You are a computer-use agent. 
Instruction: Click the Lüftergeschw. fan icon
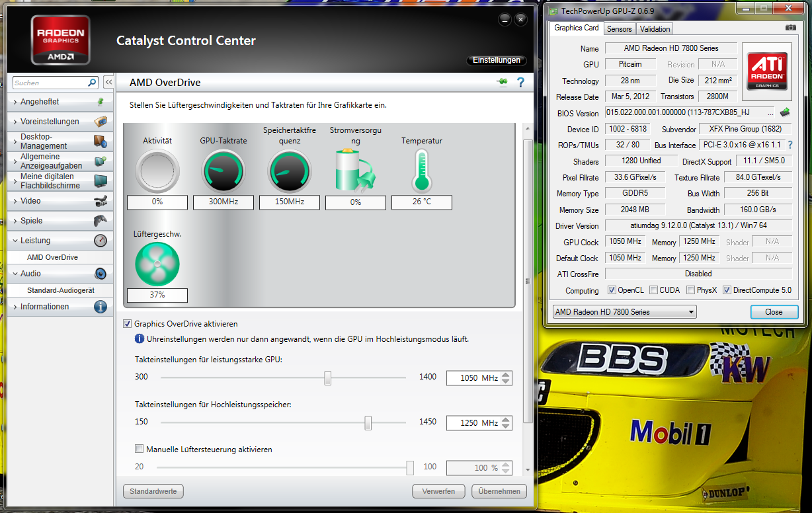point(157,264)
